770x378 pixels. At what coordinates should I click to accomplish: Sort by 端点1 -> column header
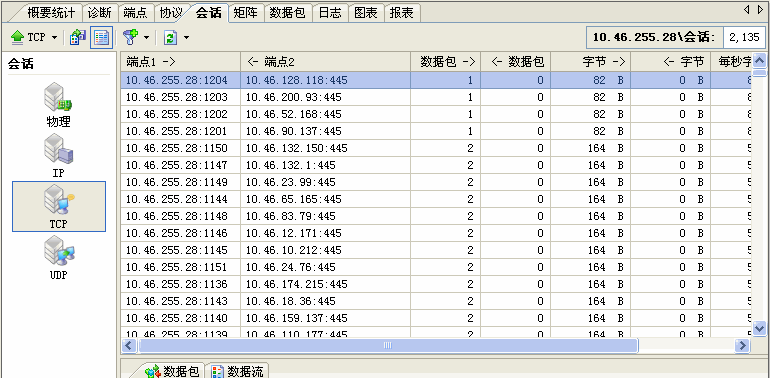[x=181, y=61]
